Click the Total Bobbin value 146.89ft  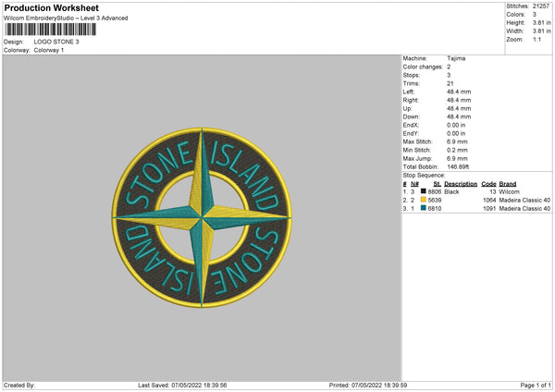[x=458, y=167]
